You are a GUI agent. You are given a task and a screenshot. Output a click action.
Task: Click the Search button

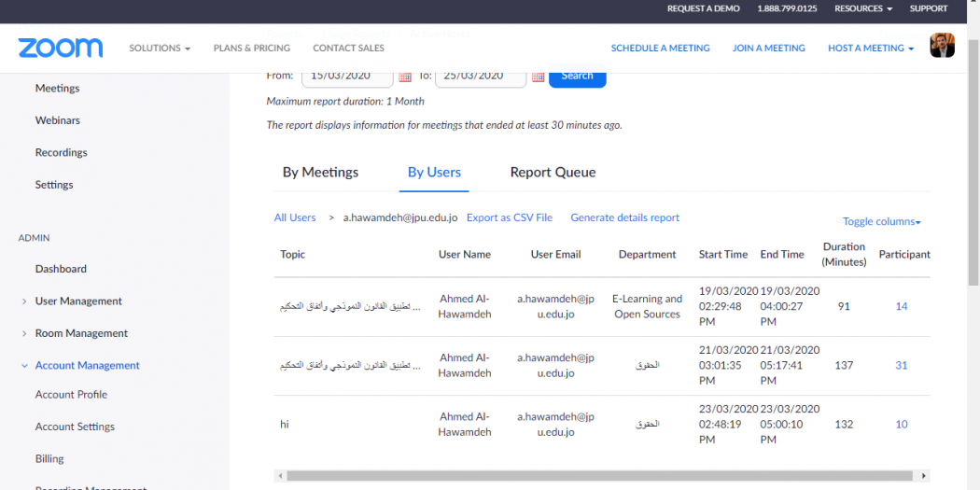coord(577,76)
